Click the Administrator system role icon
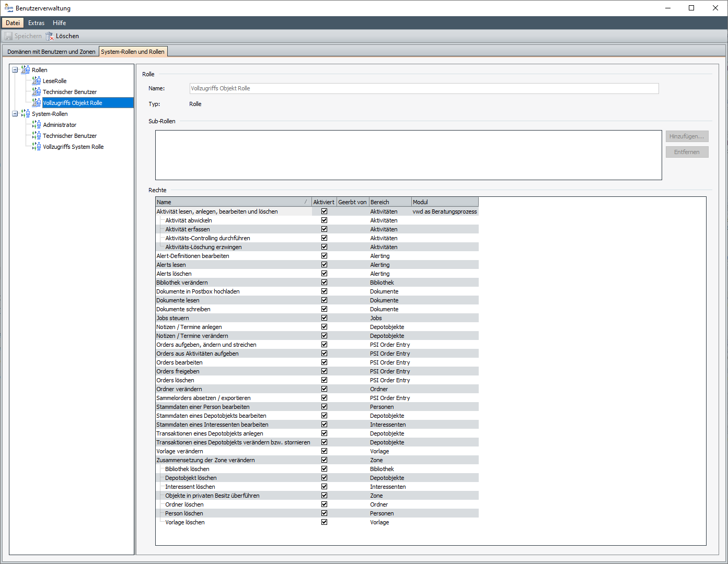This screenshot has width=728, height=564. click(36, 124)
